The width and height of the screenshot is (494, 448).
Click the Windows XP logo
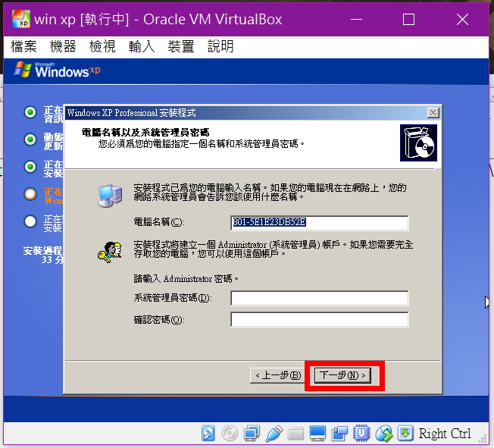(58, 70)
